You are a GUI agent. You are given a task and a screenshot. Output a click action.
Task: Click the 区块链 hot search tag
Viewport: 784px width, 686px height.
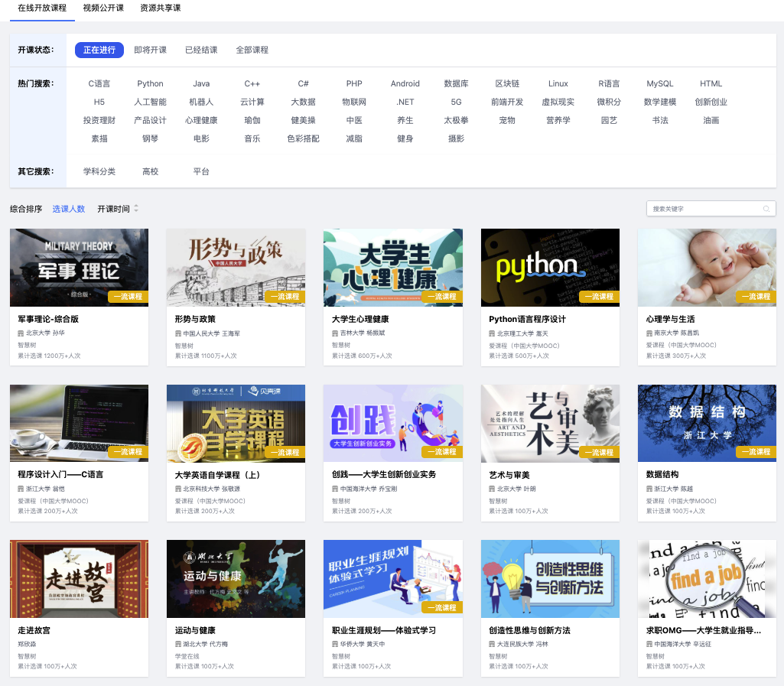507,83
